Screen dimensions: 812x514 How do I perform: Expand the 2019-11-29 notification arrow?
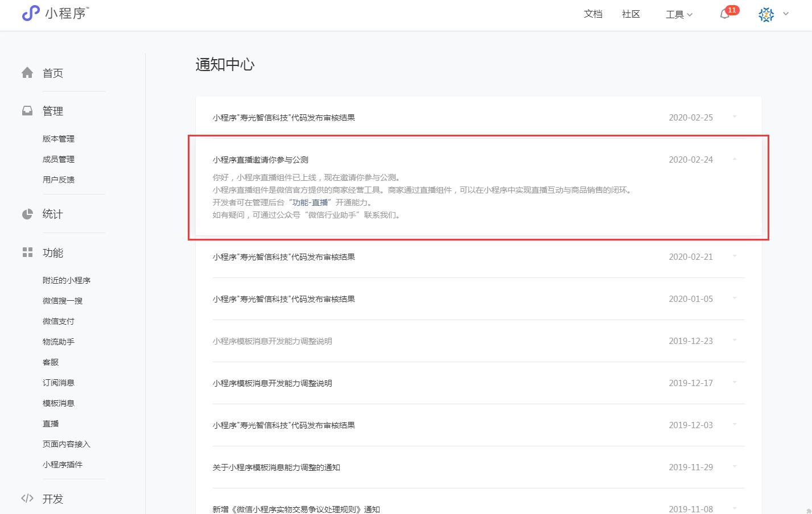click(x=735, y=466)
